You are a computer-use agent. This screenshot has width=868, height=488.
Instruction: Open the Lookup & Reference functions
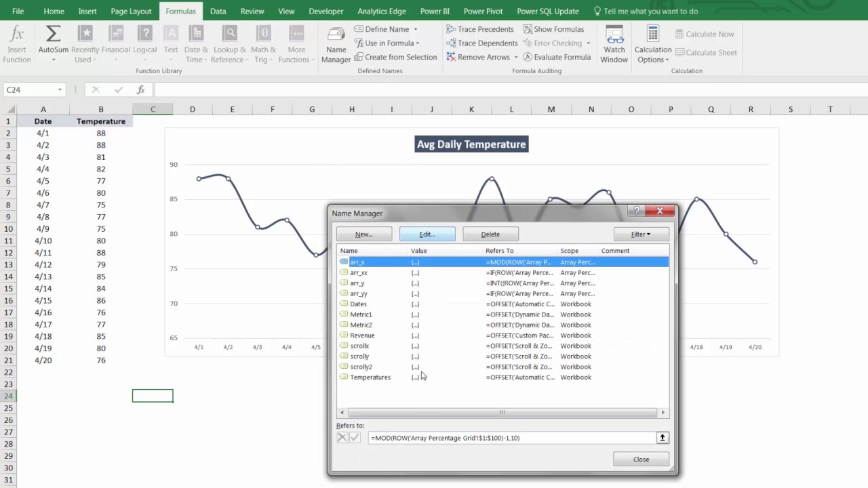point(231,45)
